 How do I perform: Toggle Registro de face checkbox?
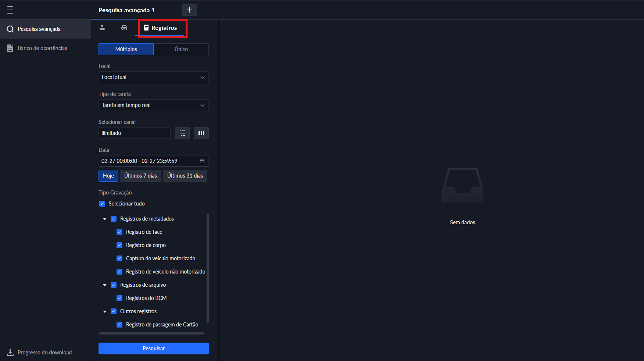tap(119, 232)
